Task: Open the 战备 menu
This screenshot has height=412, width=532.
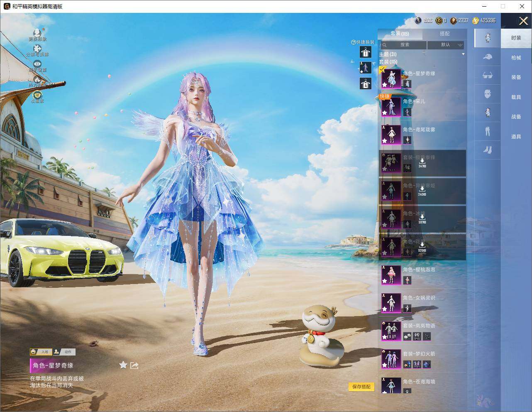Action: pyautogui.click(x=516, y=117)
